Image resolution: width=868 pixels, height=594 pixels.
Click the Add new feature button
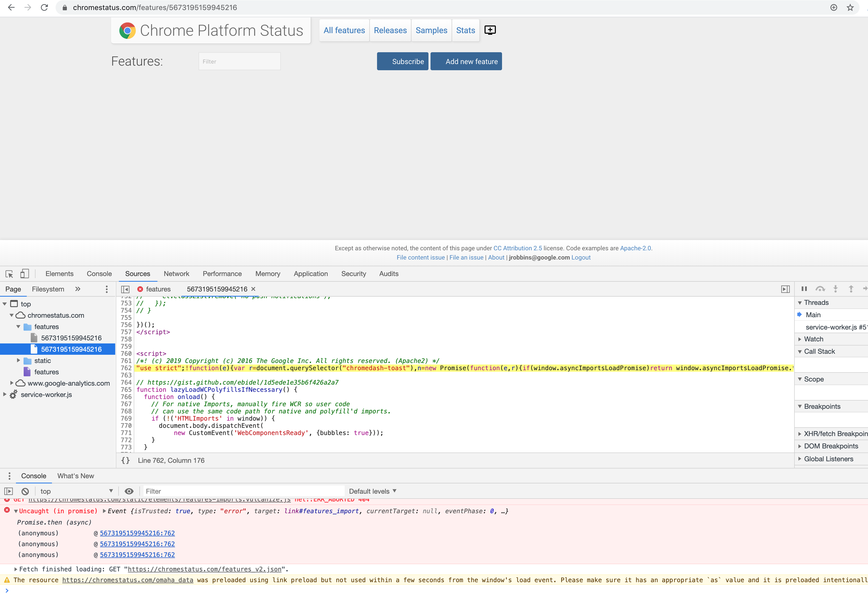click(x=466, y=61)
